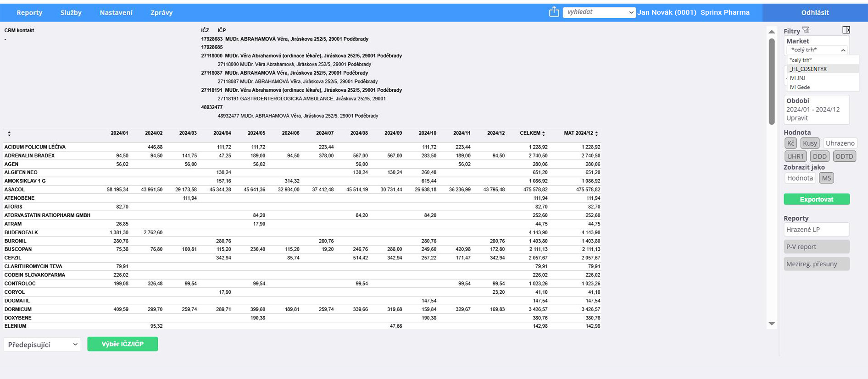Open the Mezireg. přesuny report
The height and width of the screenshot is (379, 868).
coord(817,264)
